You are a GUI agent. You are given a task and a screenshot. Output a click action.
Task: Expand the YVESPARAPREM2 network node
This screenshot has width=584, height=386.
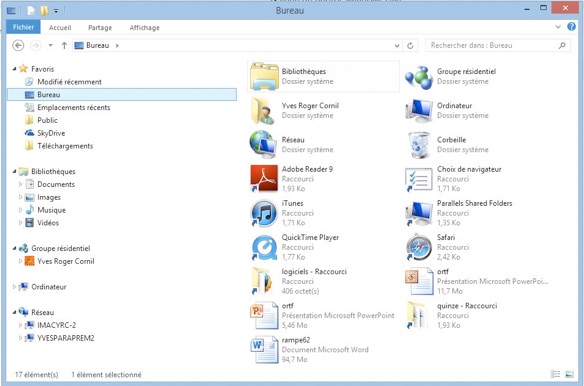pyautogui.click(x=21, y=338)
